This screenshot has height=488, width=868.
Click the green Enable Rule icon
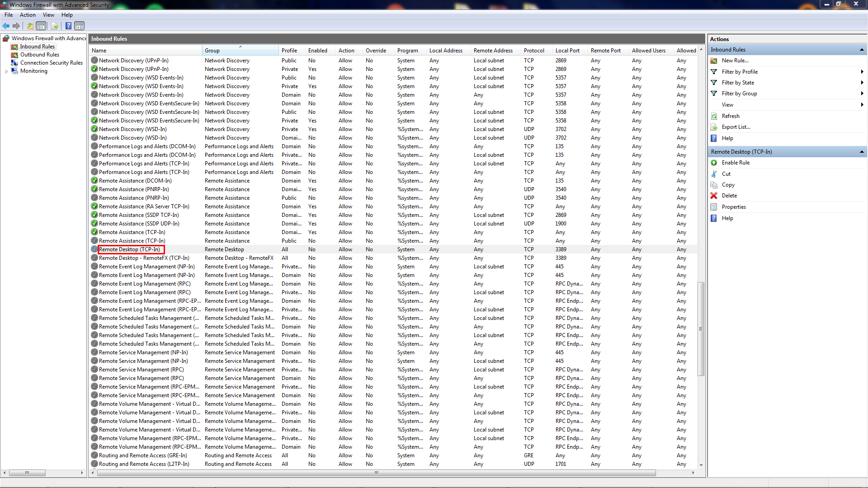(x=714, y=163)
